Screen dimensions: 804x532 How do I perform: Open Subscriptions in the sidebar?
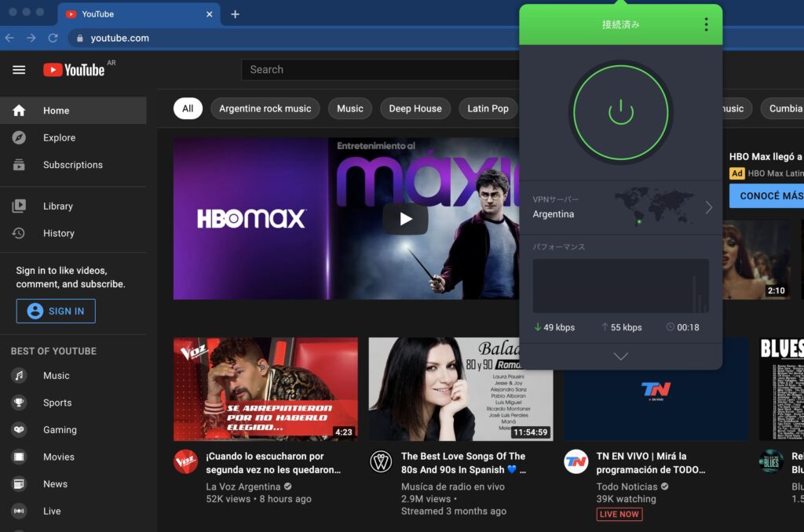[73, 165]
